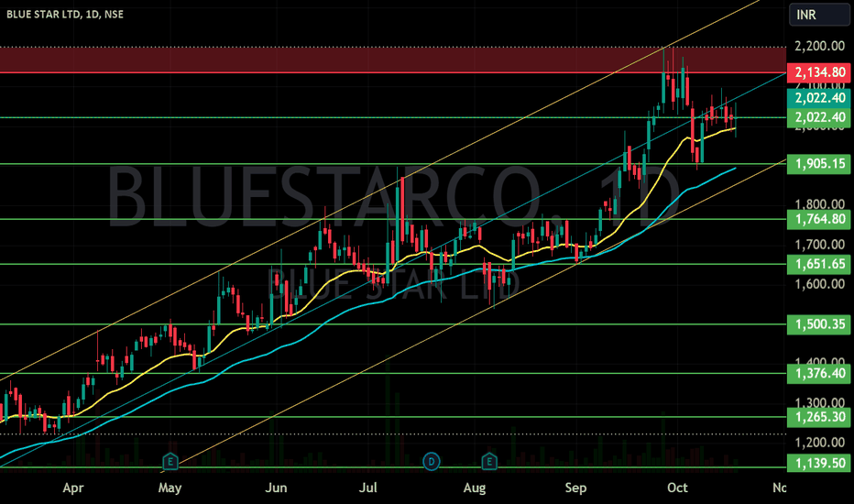This screenshot has width=854, height=504.
Task: Click the earnings 'E' marker near May
Action: [x=170, y=462]
